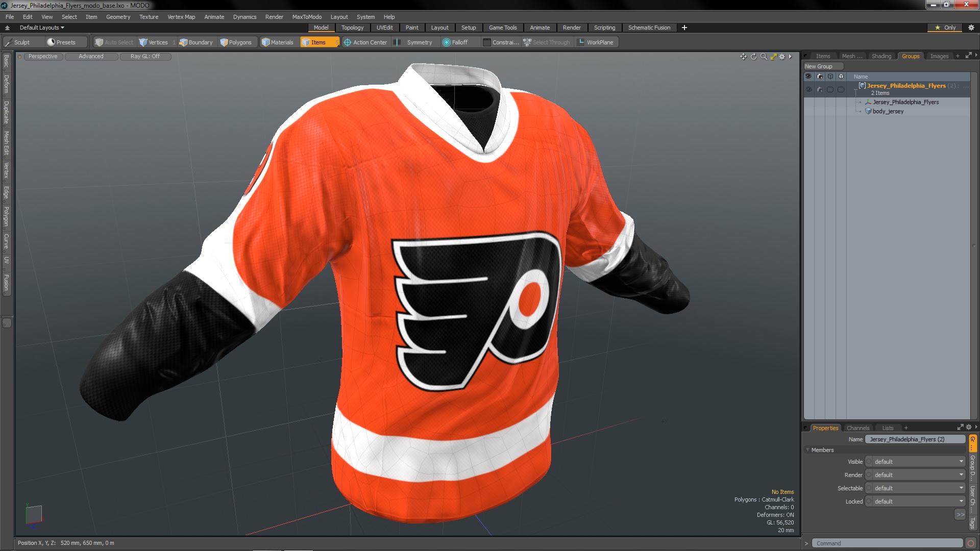This screenshot has width=980, height=551.
Task: Toggle the first checkbox in Jersey_Philadelphia_Flyers group row
Action: click(x=830, y=89)
